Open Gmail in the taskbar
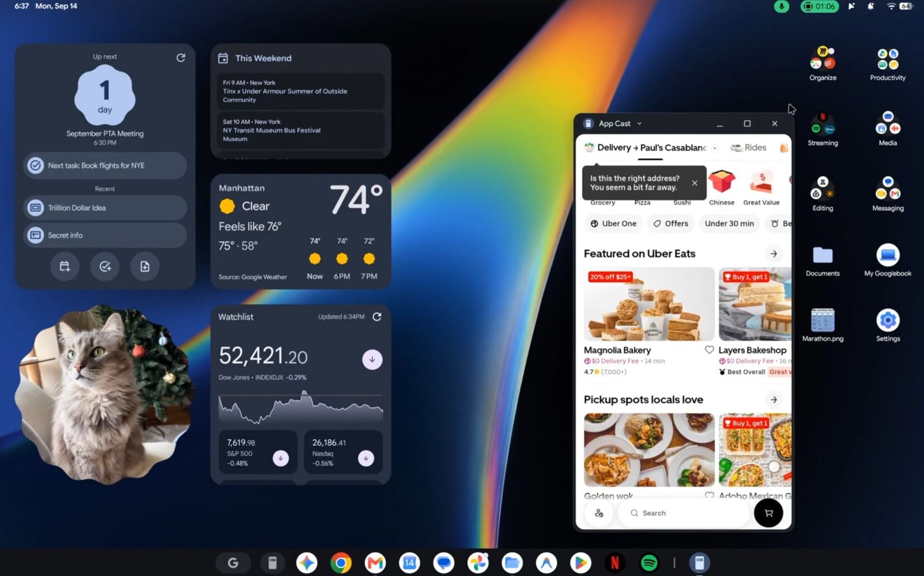 (375, 563)
